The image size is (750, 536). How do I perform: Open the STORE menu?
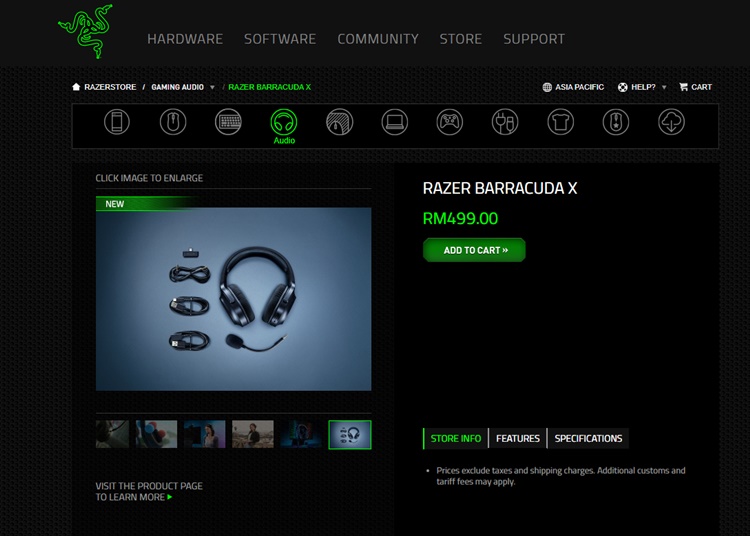pyautogui.click(x=461, y=39)
